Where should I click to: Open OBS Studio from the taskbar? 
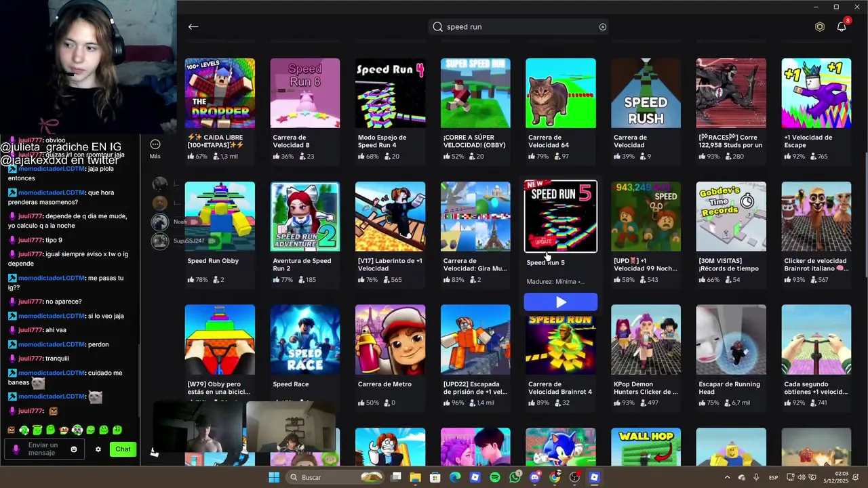pos(574,477)
